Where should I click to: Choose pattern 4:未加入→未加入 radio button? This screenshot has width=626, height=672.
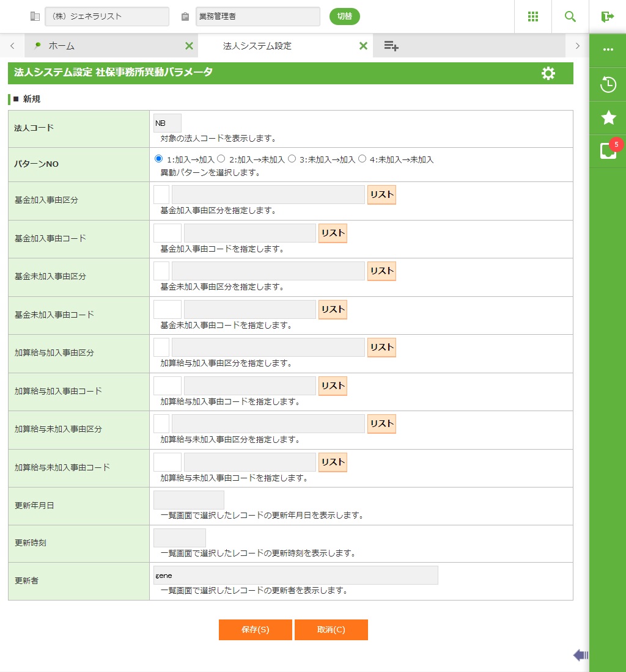tap(362, 159)
